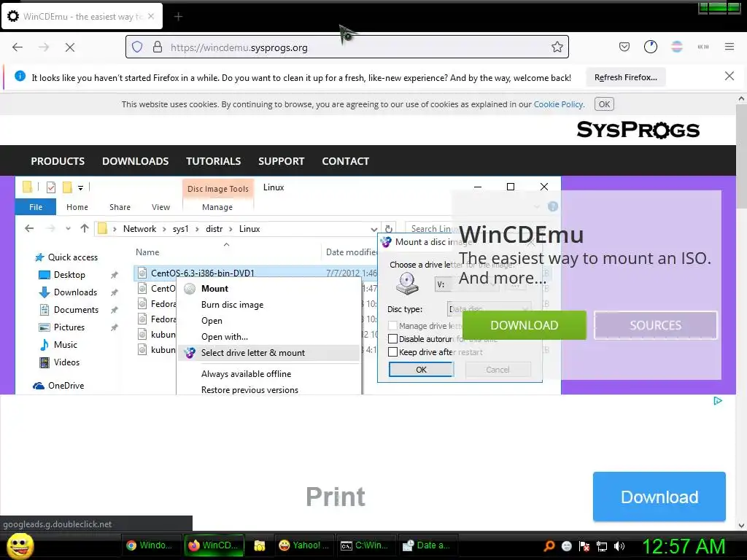Click the Save to Pocket icon
Image resolution: width=747 pixels, height=560 pixels.
pos(624,47)
